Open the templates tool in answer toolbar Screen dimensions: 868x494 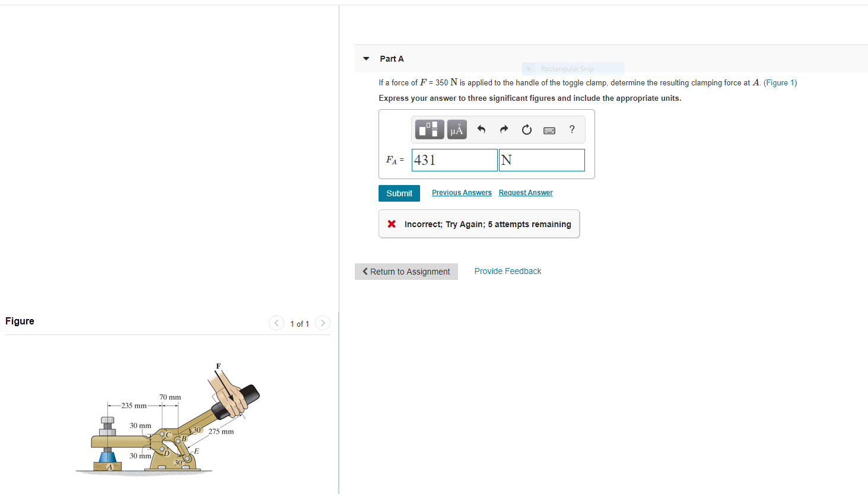pos(430,129)
